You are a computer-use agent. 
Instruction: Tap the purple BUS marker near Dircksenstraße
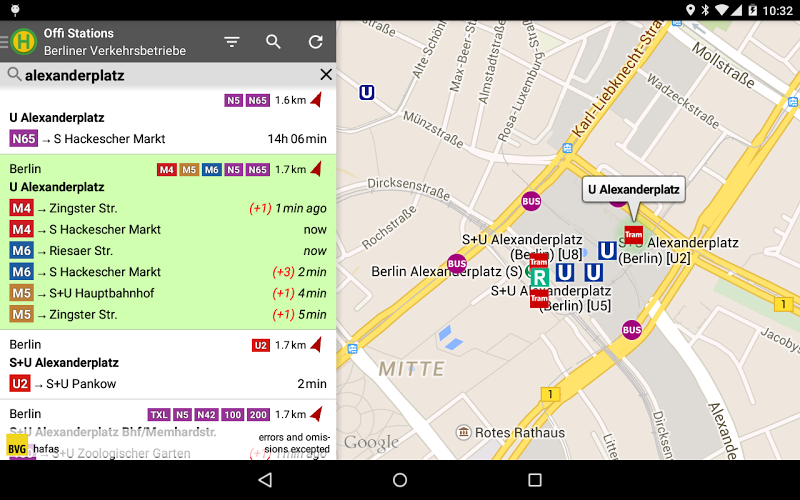[x=532, y=201]
